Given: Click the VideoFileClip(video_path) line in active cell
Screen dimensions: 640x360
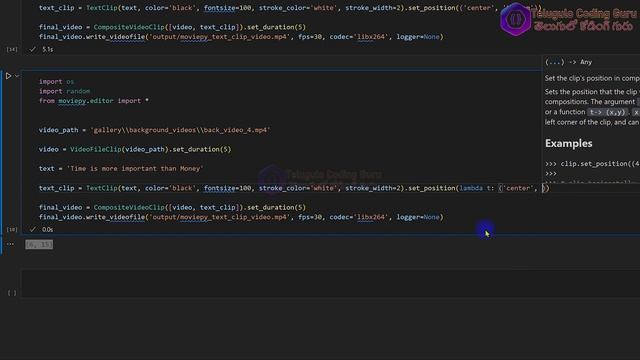Looking at the screenshot, I should (135, 149).
